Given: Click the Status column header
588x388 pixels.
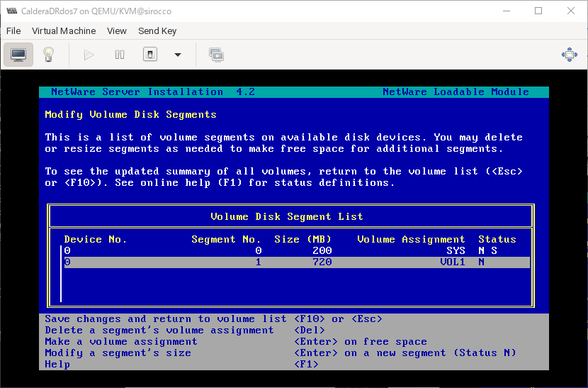Looking at the screenshot, I should pos(497,239).
